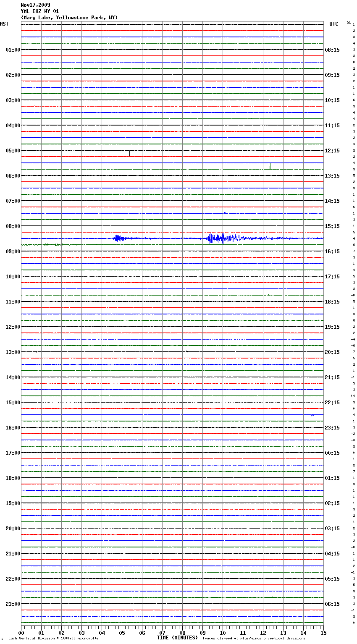This screenshot has height=644, width=357.
Task: Select the MST time label '03:00'
Action: point(13,100)
